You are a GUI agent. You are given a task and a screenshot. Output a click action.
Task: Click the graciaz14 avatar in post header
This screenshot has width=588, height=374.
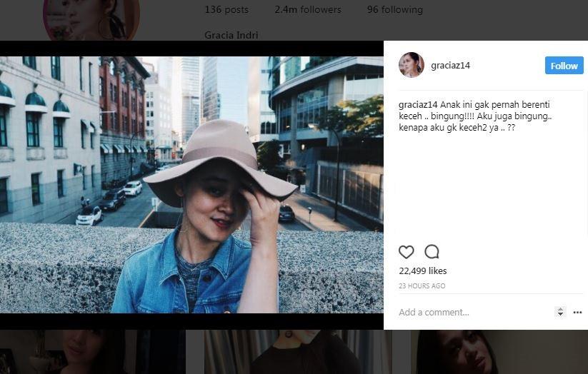point(412,65)
